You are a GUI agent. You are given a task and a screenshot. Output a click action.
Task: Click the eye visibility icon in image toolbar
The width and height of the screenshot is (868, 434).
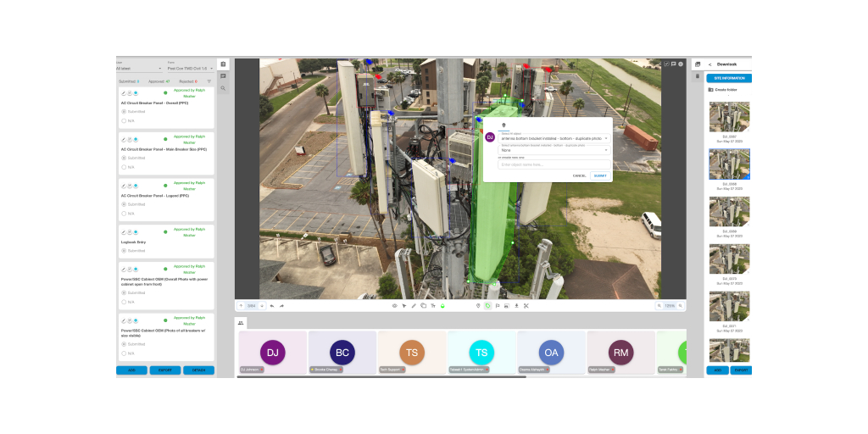394,305
